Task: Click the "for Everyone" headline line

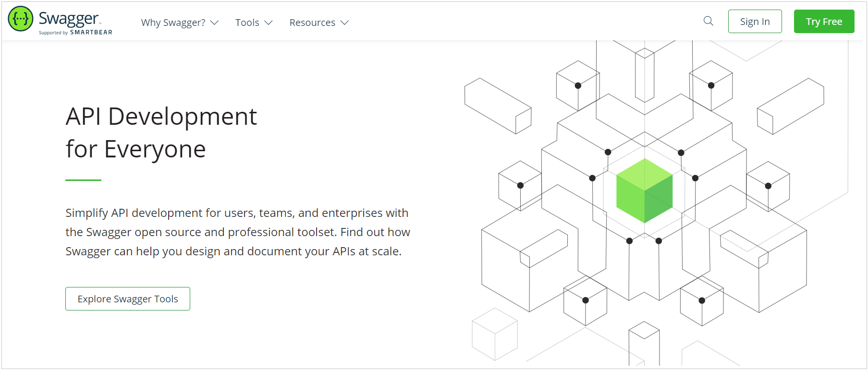Action: (x=136, y=149)
